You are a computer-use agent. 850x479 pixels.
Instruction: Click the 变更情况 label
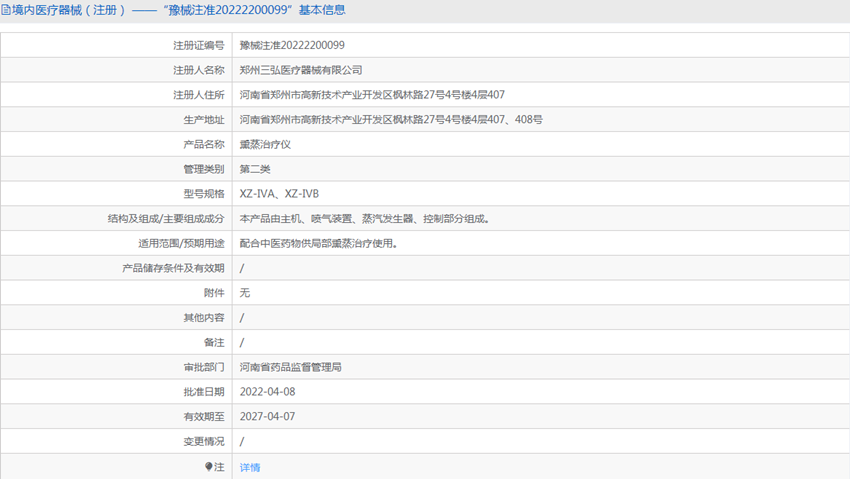204,442
